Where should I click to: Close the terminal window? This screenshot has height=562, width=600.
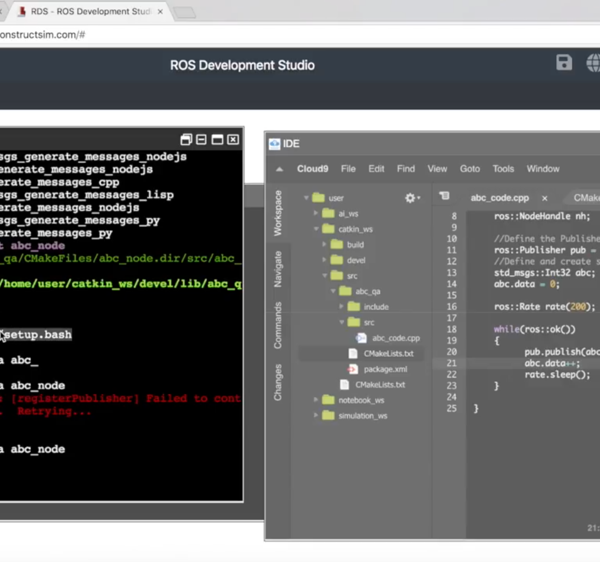point(233,140)
